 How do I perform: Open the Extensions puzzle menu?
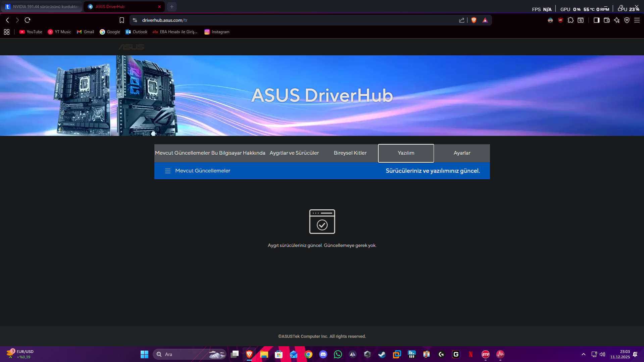[571, 20]
